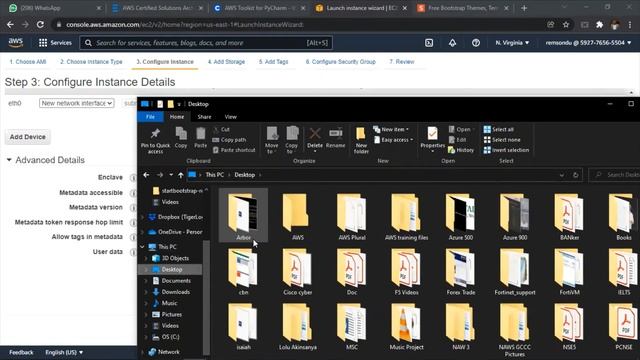This screenshot has height=360, width=640.
Task: Open English (US) language dropdown
Action: click(x=64, y=352)
